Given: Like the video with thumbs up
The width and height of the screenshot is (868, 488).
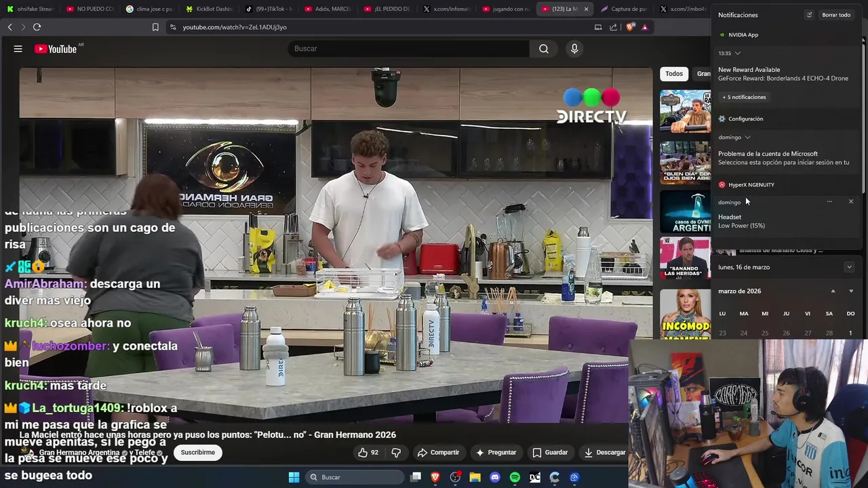Looking at the screenshot, I should coord(368,452).
